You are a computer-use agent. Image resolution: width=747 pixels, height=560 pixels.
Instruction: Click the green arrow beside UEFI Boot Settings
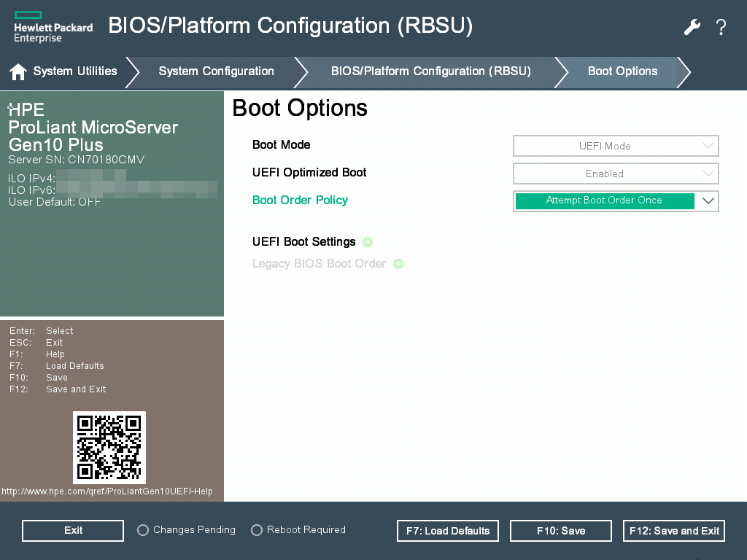368,242
